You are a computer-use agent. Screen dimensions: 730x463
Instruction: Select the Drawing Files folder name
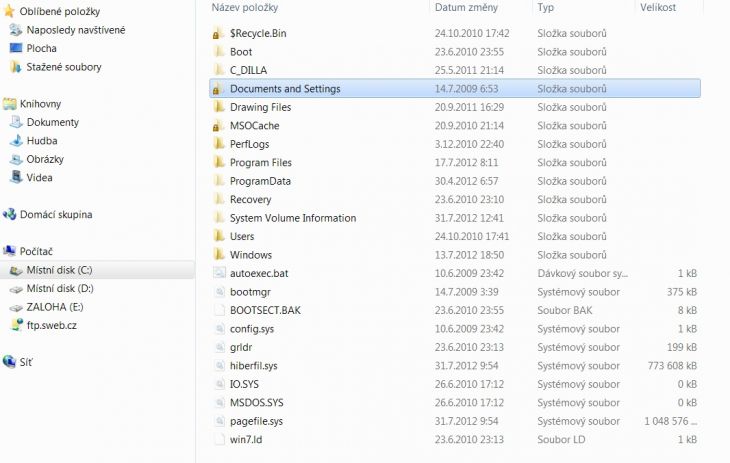tap(260, 107)
